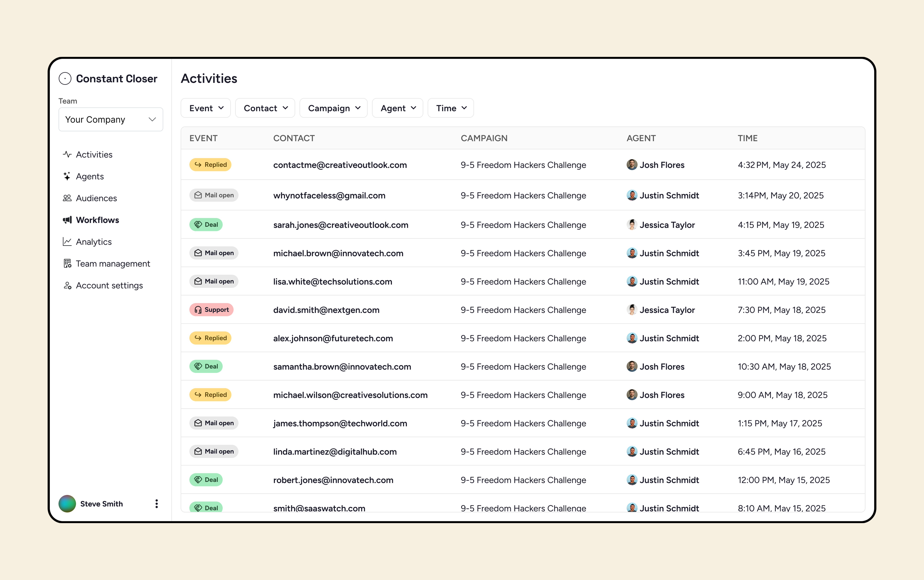The width and height of the screenshot is (924, 580).
Task: Open the Your Company team dropdown
Action: [x=110, y=119]
